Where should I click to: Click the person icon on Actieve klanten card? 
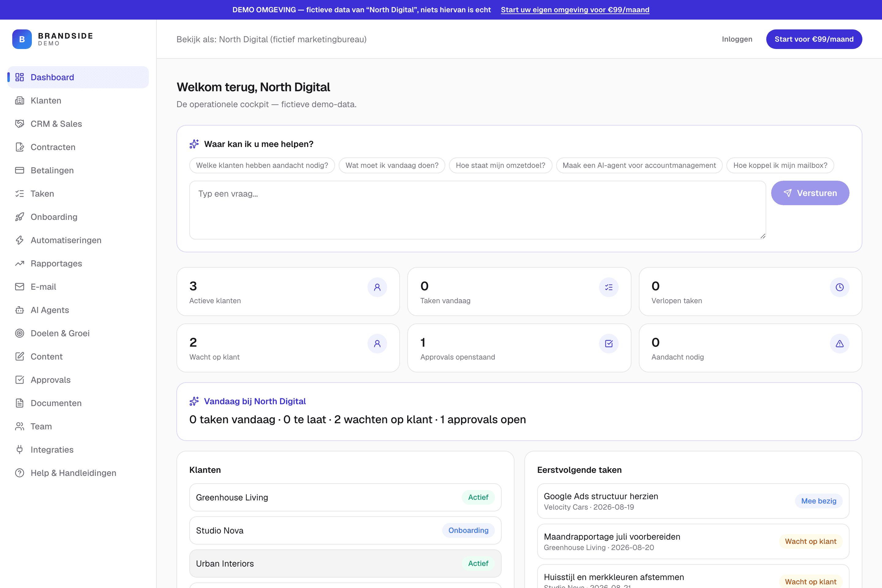coord(377,287)
